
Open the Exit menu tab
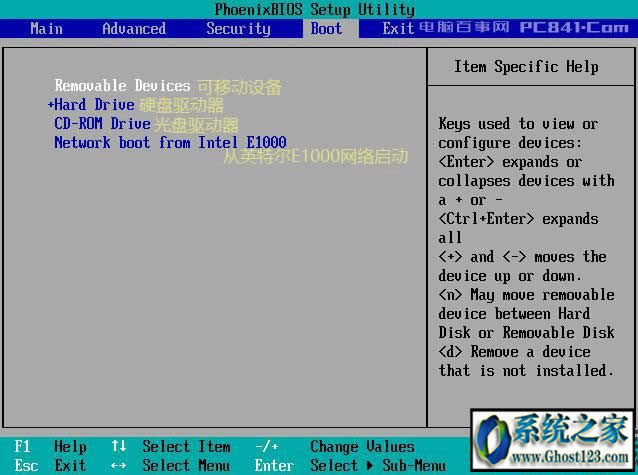point(398,28)
